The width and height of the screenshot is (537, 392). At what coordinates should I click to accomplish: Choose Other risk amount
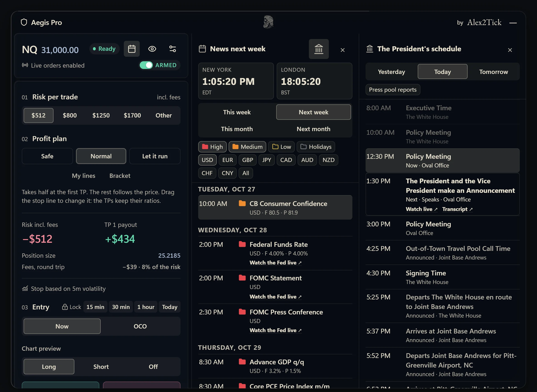point(164,115)
